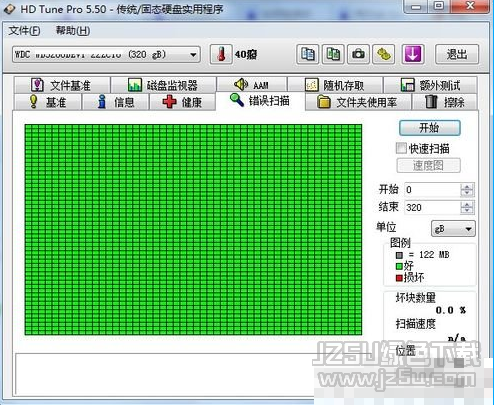Click the copy text to clipboard icon
This screenshot has width=494, height=405.
tap(308, 54)
